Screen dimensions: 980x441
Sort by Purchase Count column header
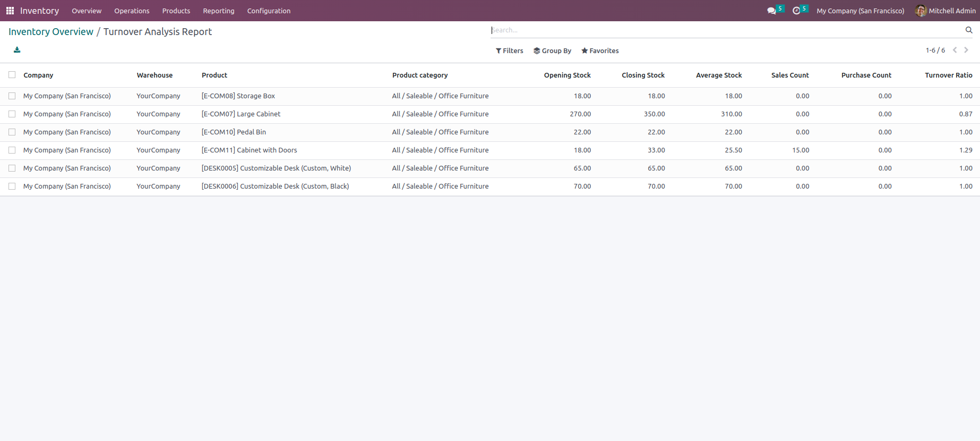pos(866,75)
